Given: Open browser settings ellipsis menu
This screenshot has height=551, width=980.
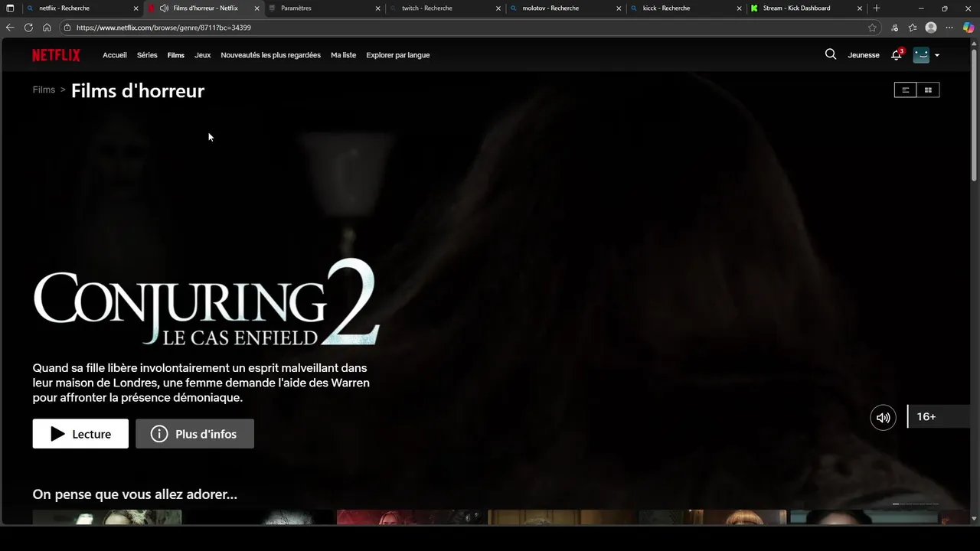Looking at the screenshot, I should click(950, 28).
